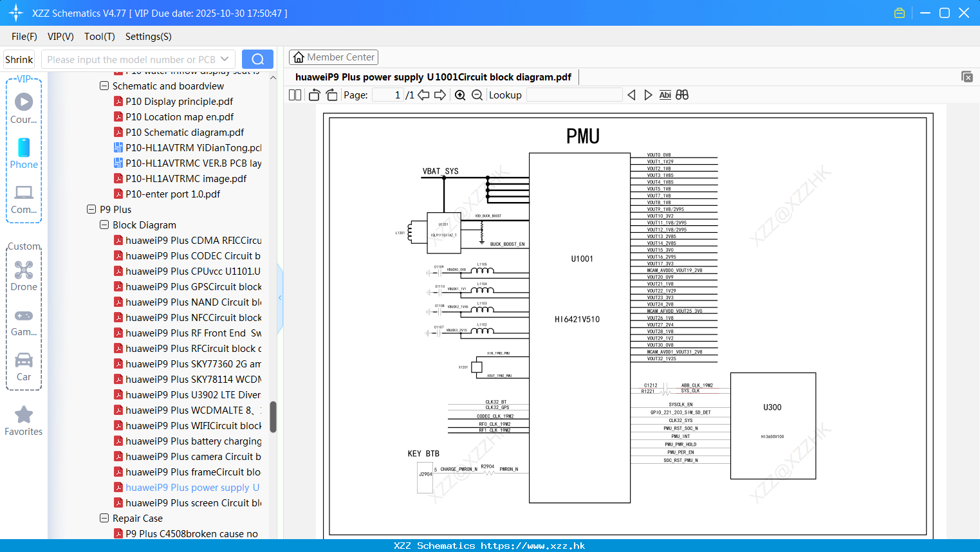Open huaweiP9 Plus CDMA RFIC circuit file

click(x=187, y=240)
